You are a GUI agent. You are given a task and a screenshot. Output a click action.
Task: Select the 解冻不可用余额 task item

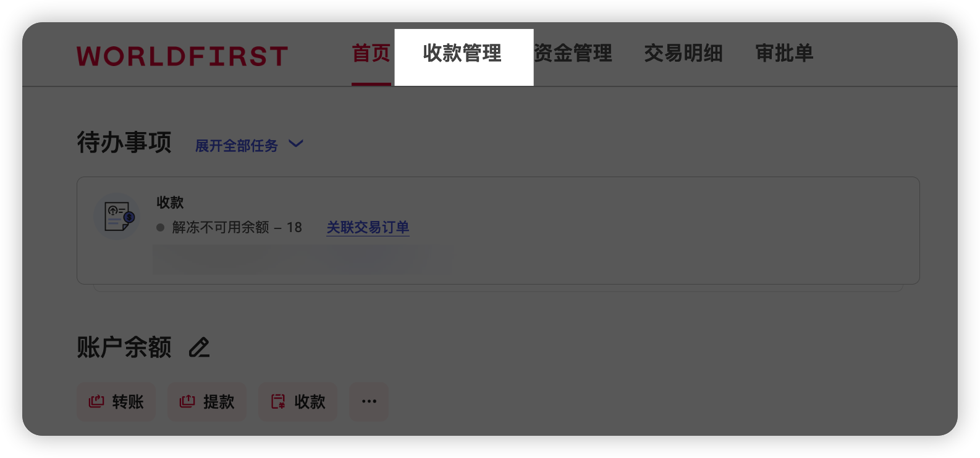pos(229,228)
